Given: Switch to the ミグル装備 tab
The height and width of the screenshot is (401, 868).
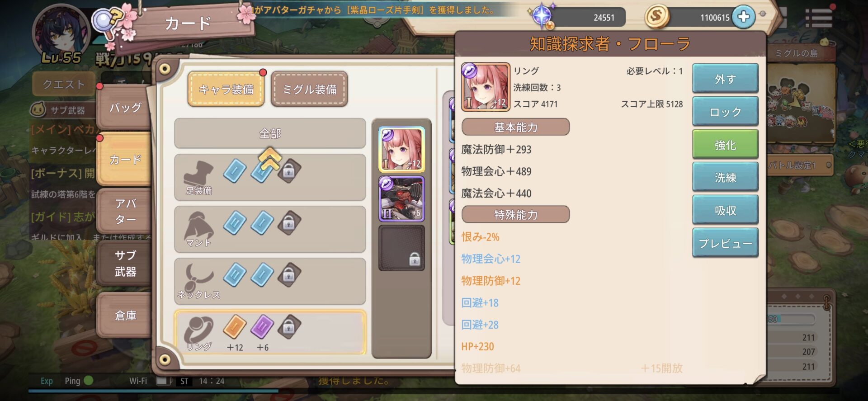Looking at the screenshot, I should pyautogui.click(x=309, y=89).
